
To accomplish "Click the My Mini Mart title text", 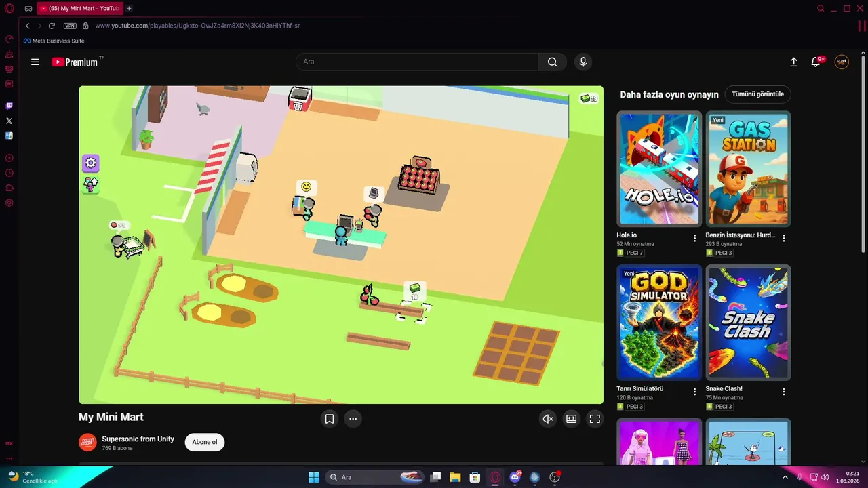I will click(111, 418).
